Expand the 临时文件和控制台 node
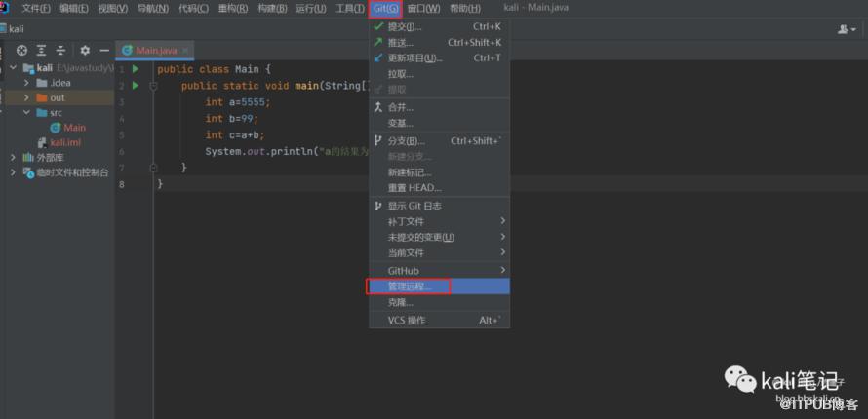This screenshot has height=419, width=868. coord(13,172)
